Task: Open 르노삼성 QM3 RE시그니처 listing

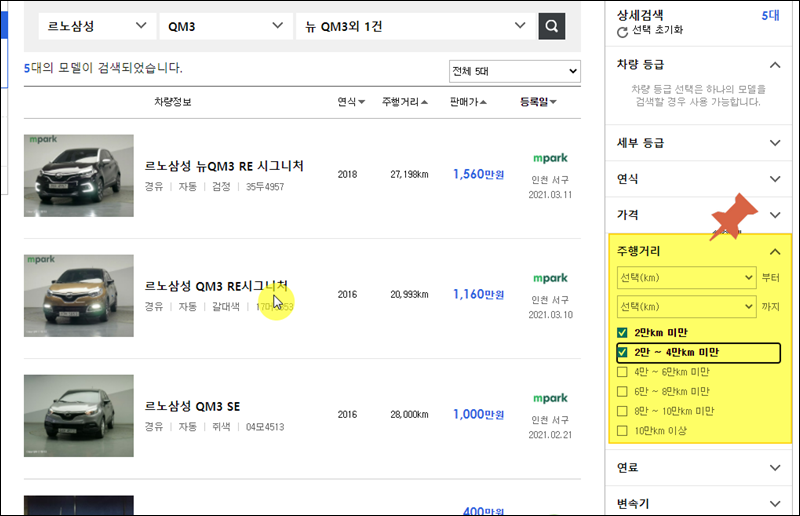Action: pos(216,286)
